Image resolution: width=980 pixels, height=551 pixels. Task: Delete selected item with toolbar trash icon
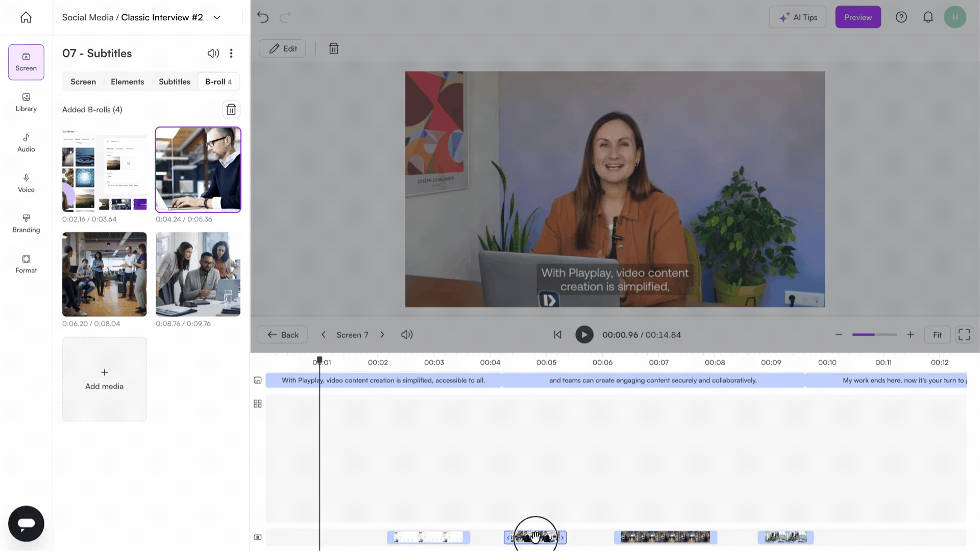334,48
